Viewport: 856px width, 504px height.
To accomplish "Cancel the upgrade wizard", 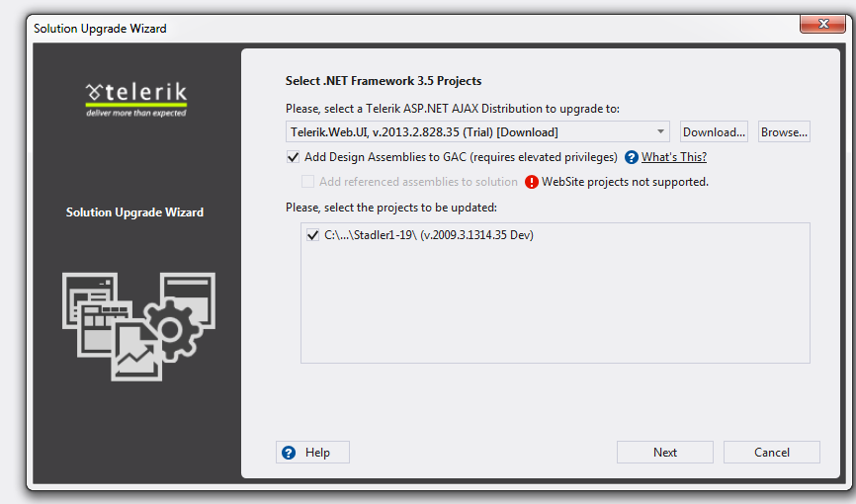I will tap(771, 453).
